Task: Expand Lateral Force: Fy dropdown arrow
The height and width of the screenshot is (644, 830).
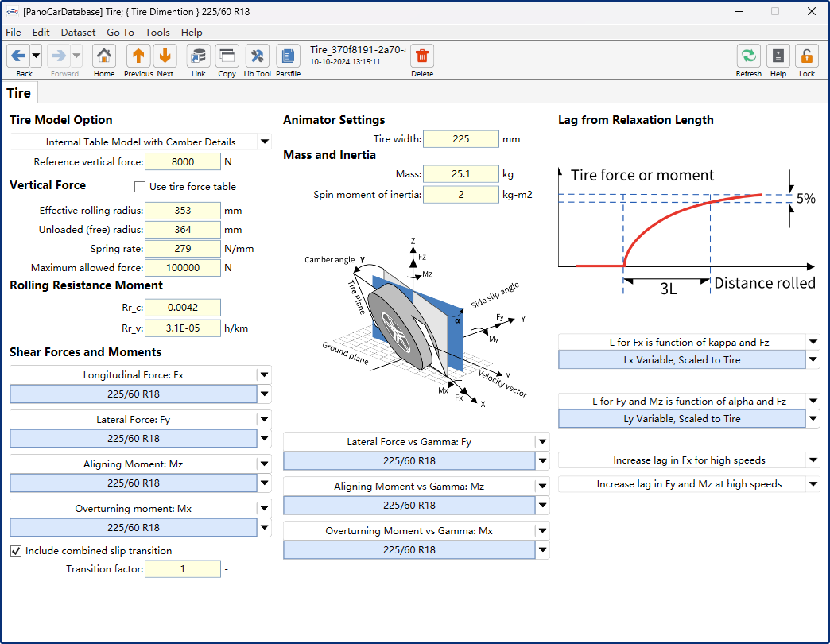Action: click(x=264, y=419)
